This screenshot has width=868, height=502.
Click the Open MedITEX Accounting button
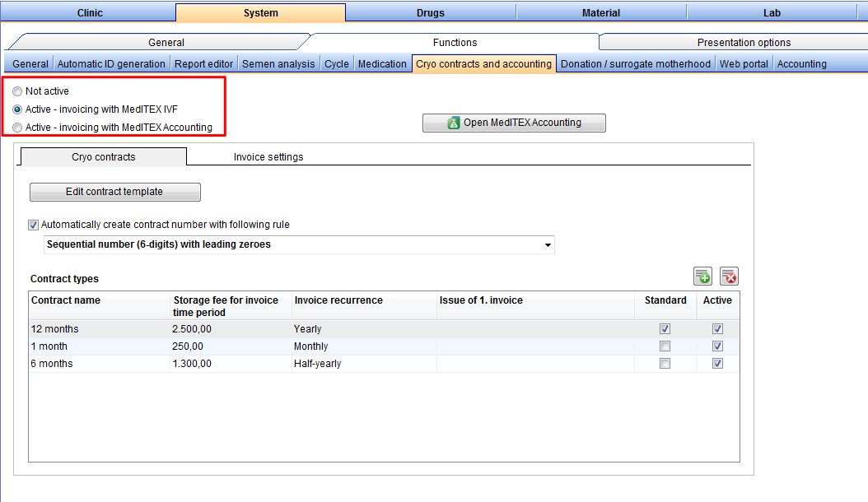click(514, 123)
